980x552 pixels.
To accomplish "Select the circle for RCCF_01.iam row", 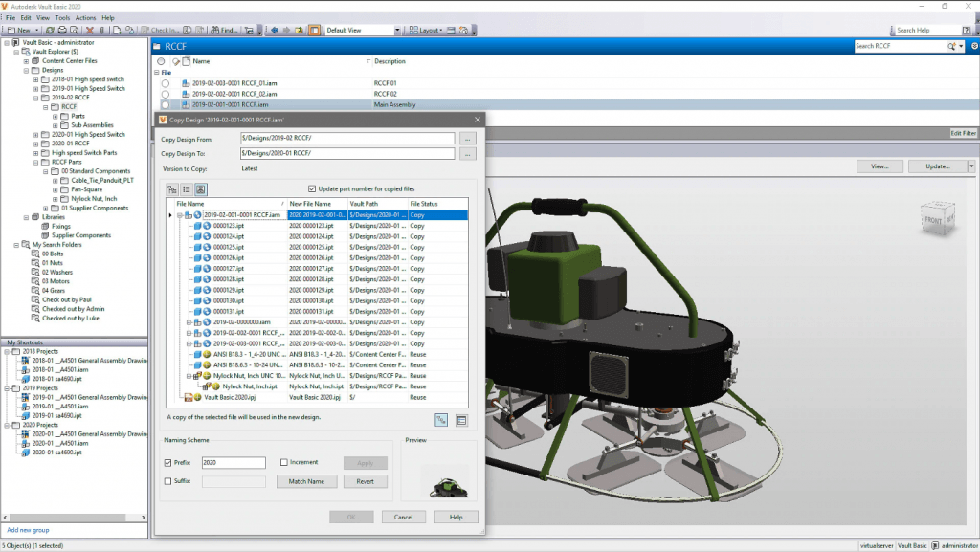I will click(x=165, y=83).
